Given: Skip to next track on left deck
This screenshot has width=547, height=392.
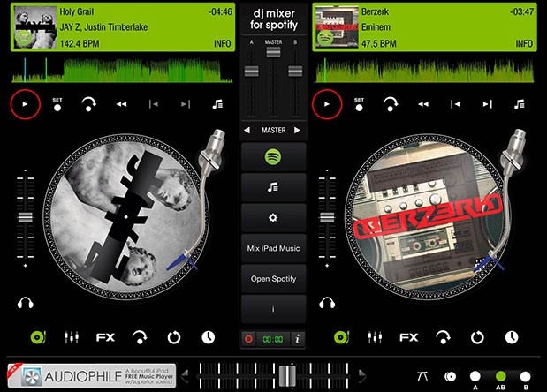Looking at the screenshot, I should point(186,104).
